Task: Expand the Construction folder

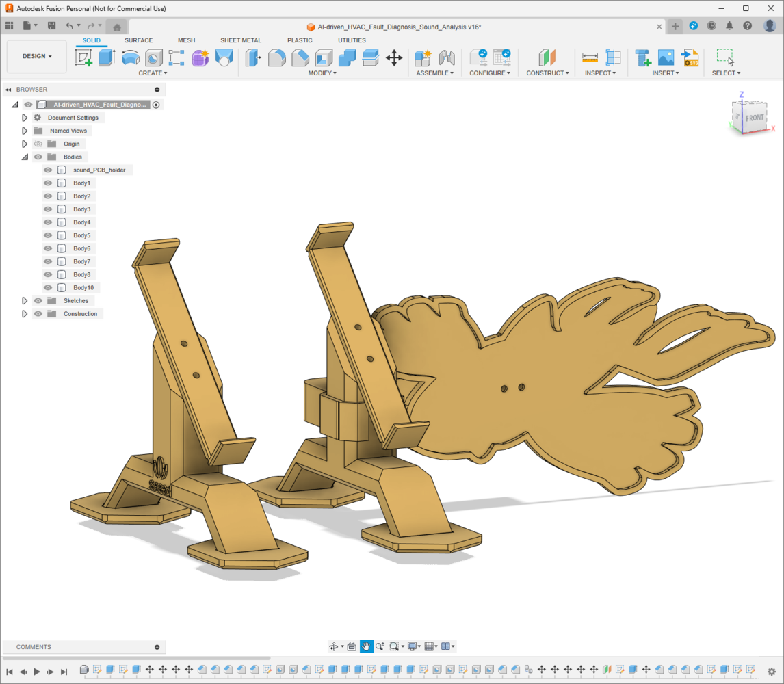Action: tap(25, 314)
